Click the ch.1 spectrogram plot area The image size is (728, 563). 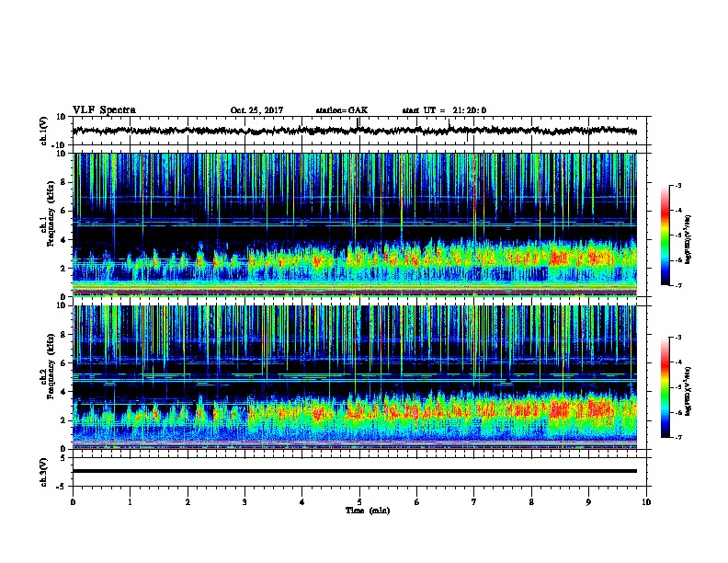point(355,224)
